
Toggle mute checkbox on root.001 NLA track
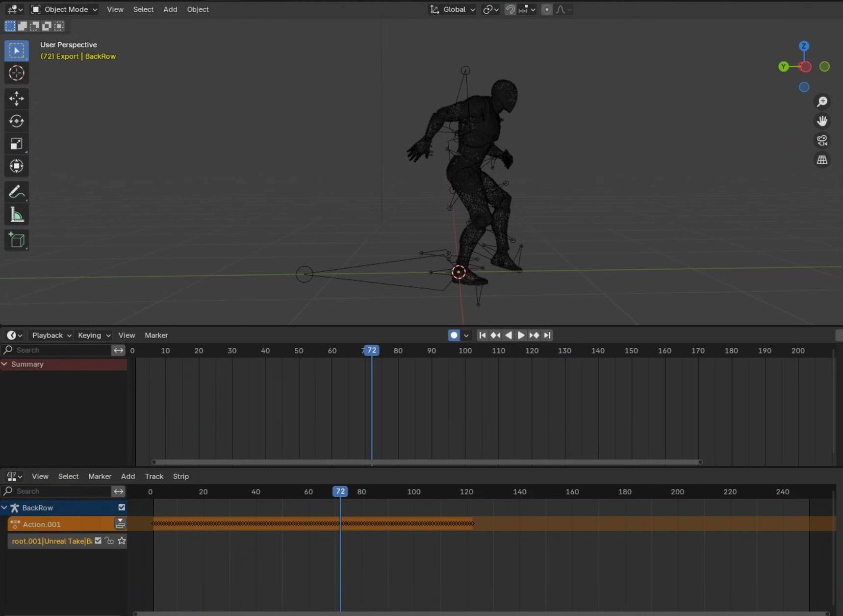[98, 540]
